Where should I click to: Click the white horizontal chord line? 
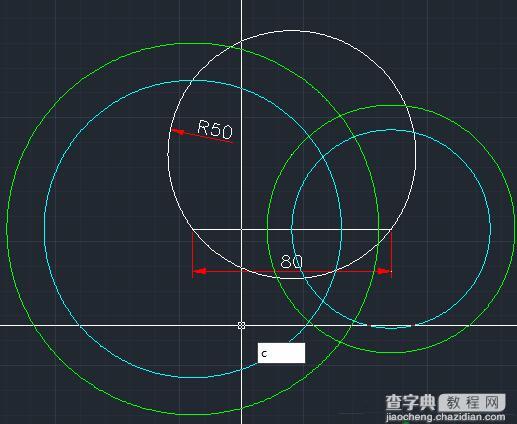tap(292, 229)
